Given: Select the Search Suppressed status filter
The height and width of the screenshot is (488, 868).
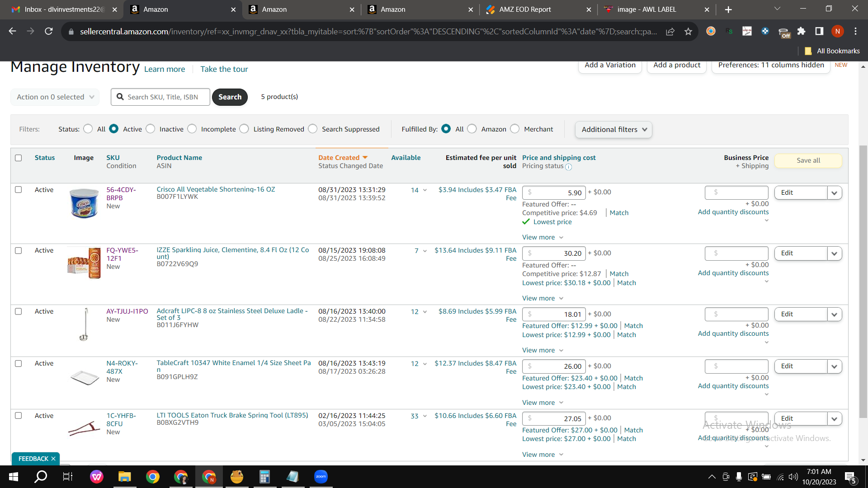Looking at the screenshot, I should 313,129.
